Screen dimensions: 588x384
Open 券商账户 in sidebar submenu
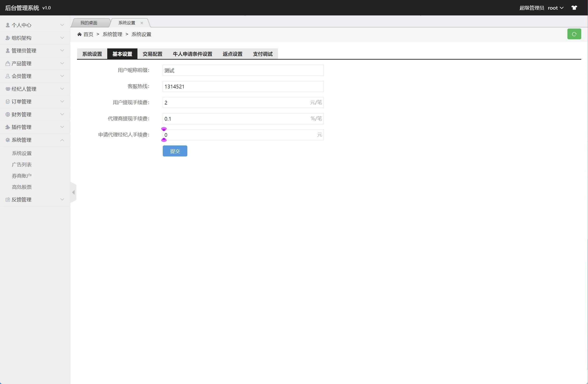click(x=22, y=176)
